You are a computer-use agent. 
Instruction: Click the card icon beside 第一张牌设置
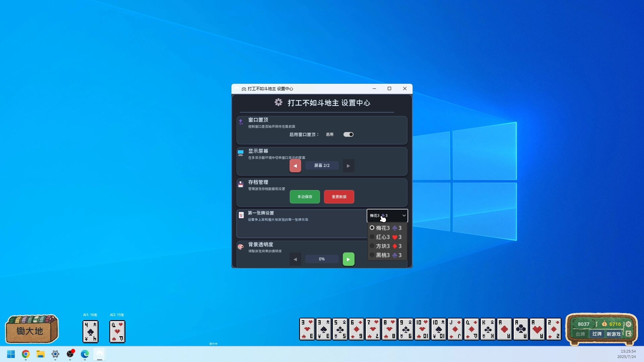pyautogui.click(x=241, y=215)
